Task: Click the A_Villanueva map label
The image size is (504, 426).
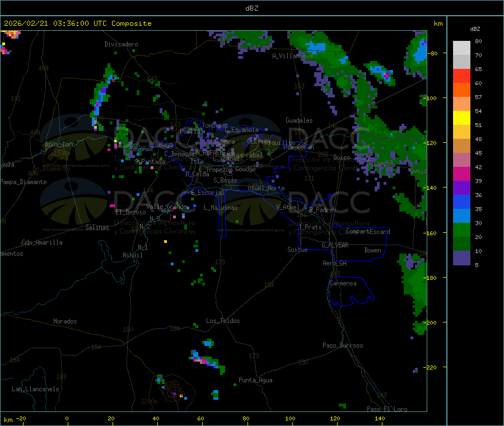Action: click(x=292, y=56)
